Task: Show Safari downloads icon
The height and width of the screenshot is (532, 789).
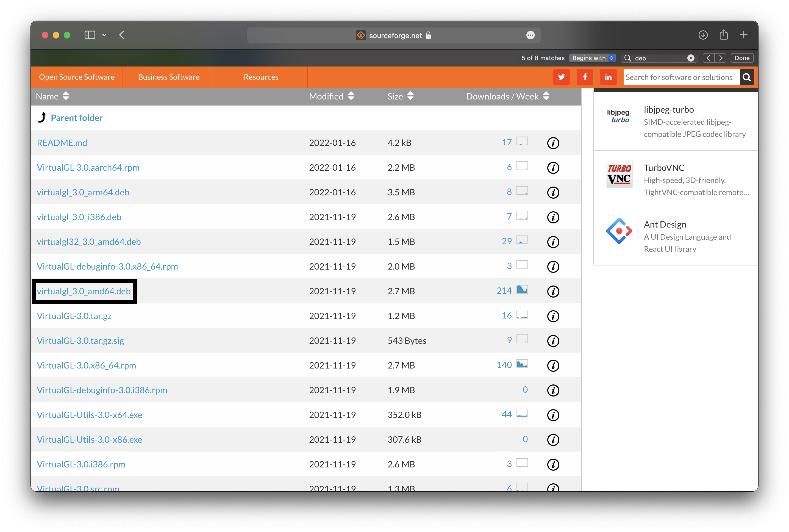Action: click(x=703, y=35)
